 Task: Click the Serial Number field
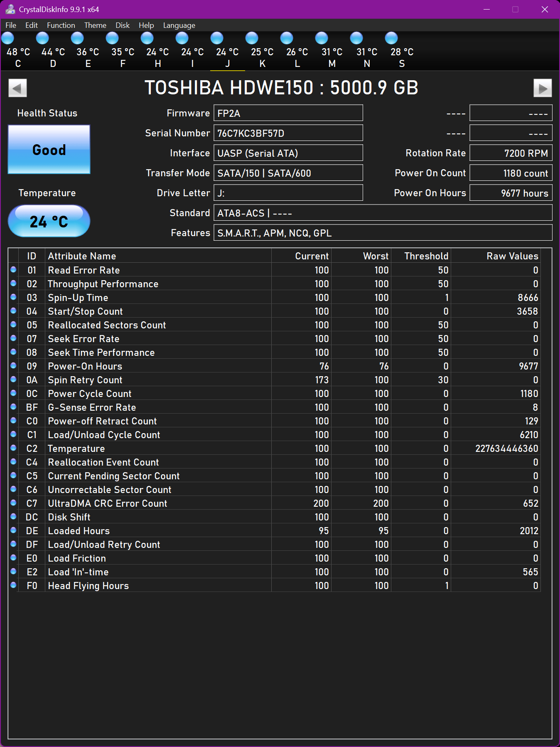288,133
